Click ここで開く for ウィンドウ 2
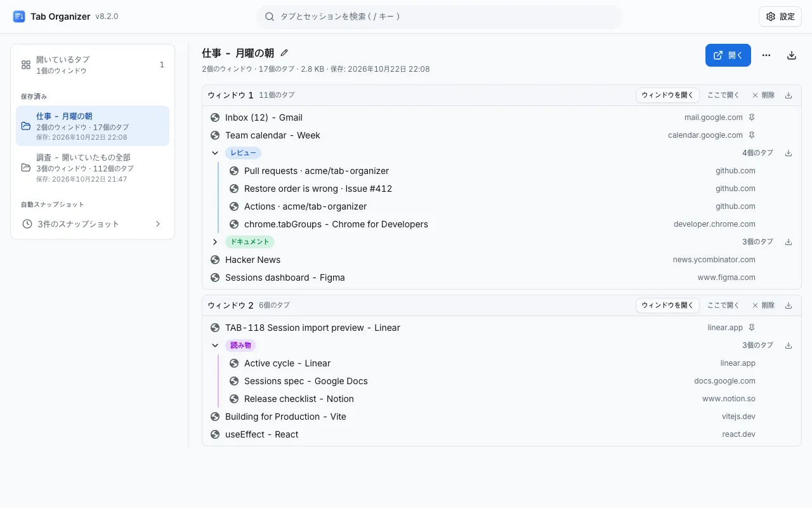Image resolution: width=812 pixels, height=508 pixels. [723, 305]
